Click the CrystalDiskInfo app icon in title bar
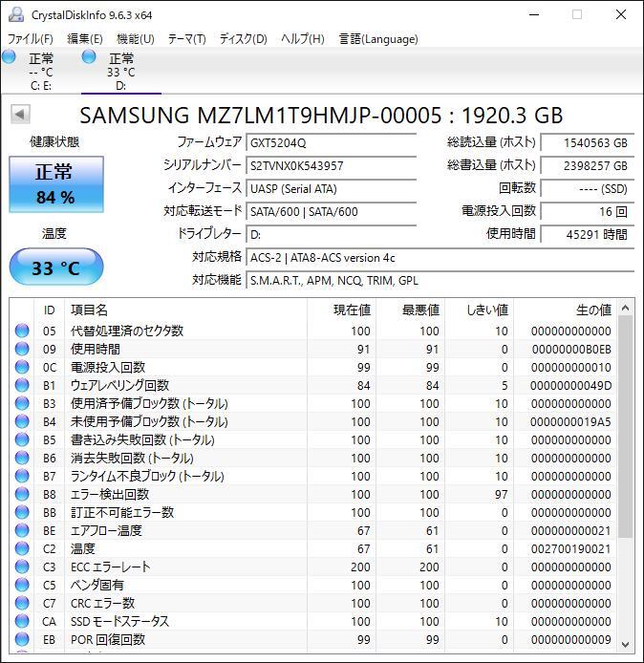This screenshot has width=644, height=663. click(16, 14)
